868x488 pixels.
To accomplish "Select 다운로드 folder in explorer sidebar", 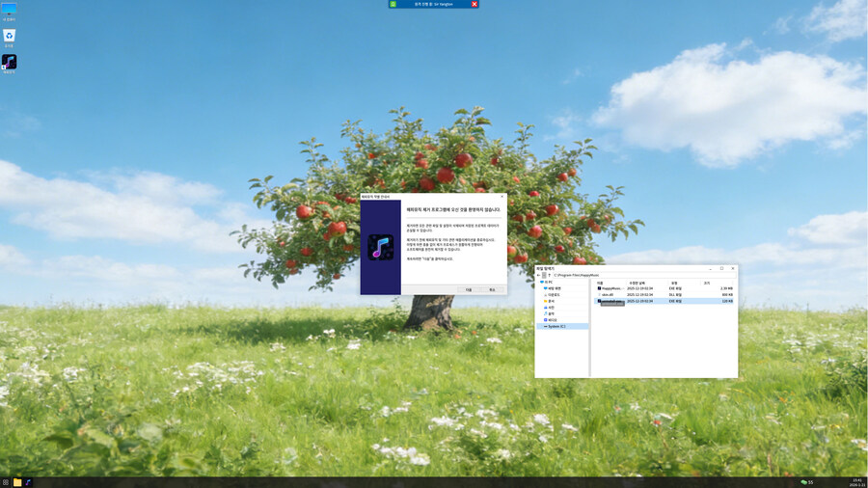I will tap(553, 294).
